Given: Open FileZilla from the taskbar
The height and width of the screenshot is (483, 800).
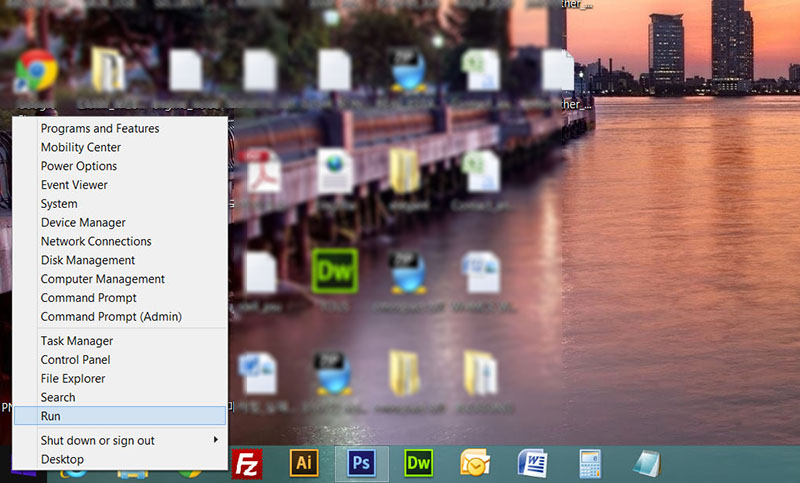Looking at the screenshot, I should pos(247,464).
